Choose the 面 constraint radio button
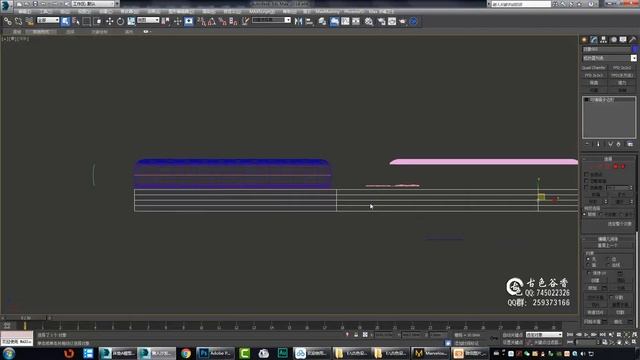Screen dimensions: 640x360 pyautogui.click(x=588, y=265)
